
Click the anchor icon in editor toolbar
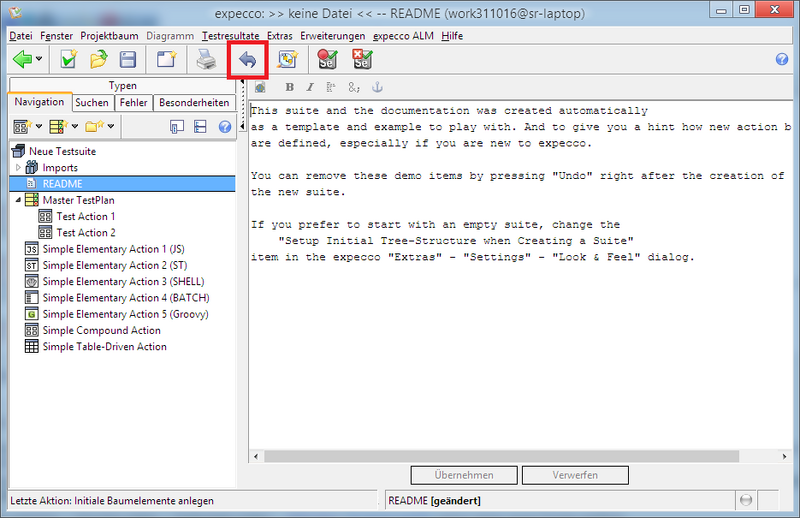377,87
